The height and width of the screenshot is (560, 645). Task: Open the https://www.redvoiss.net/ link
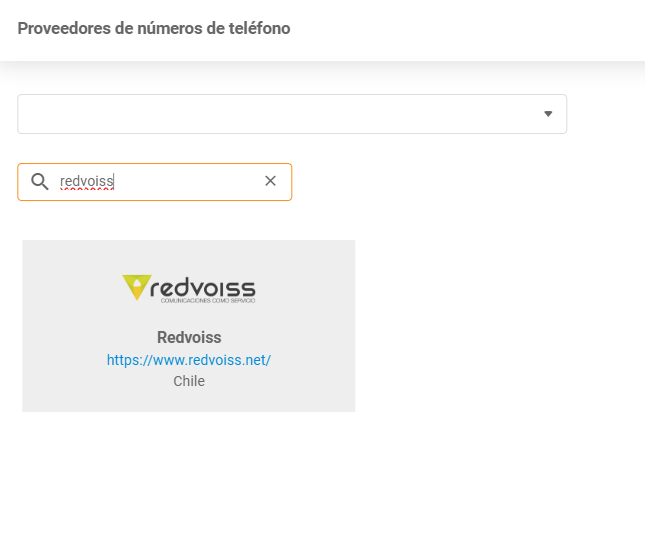[x=189, y=360]
